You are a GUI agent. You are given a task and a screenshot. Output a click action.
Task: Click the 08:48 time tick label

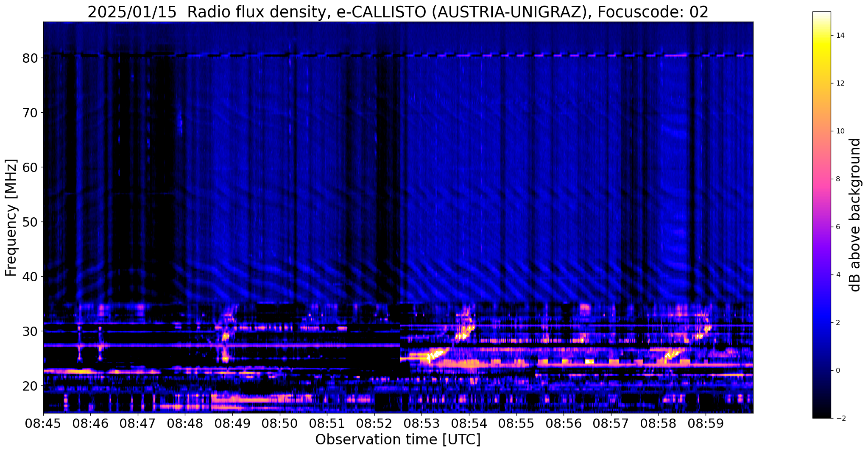pos(185,423)
